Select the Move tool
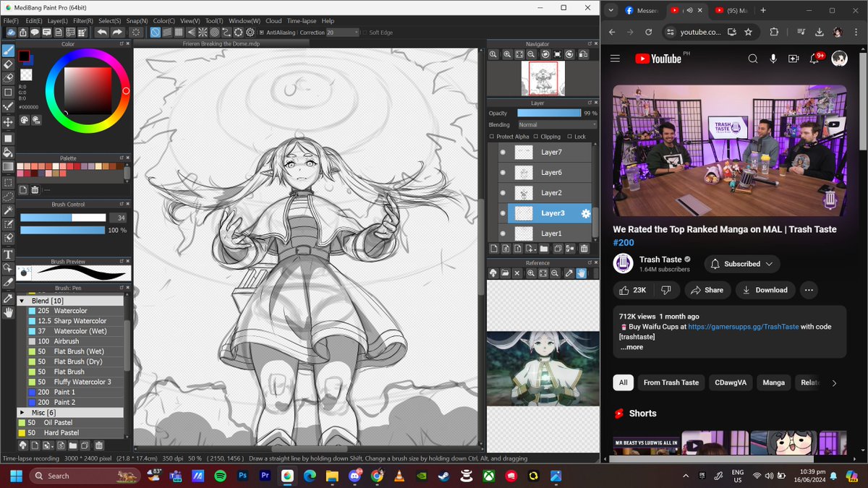 8,122
